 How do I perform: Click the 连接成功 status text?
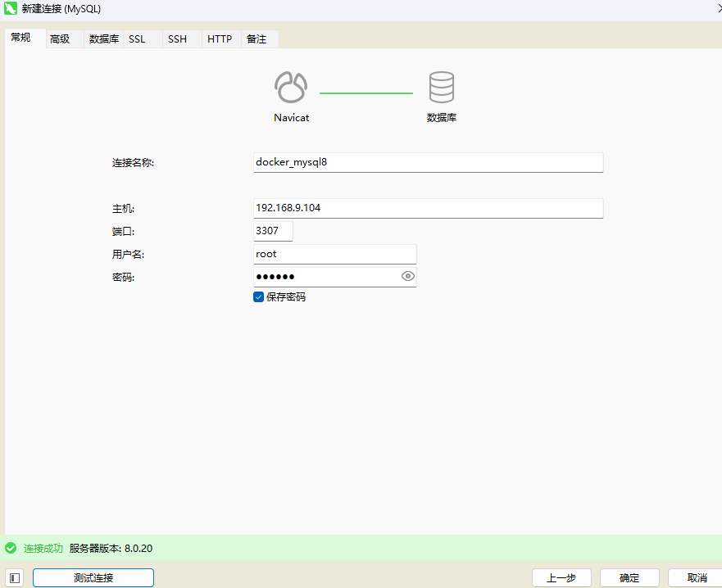coord(43,549)
